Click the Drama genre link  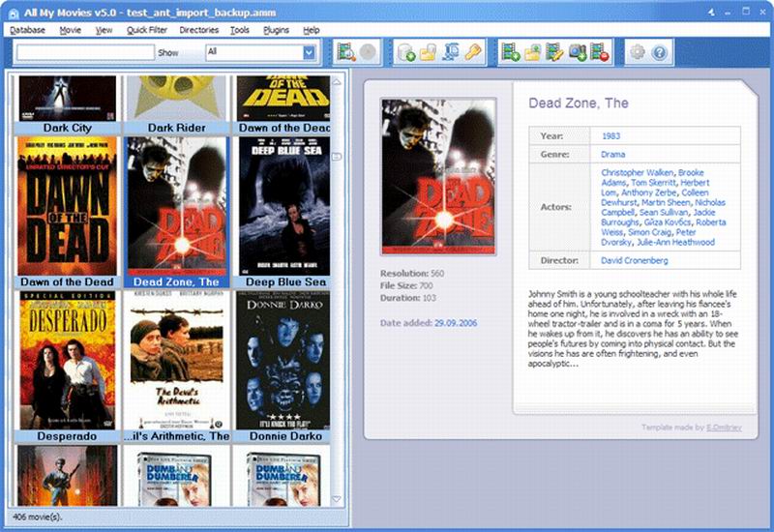612,155
